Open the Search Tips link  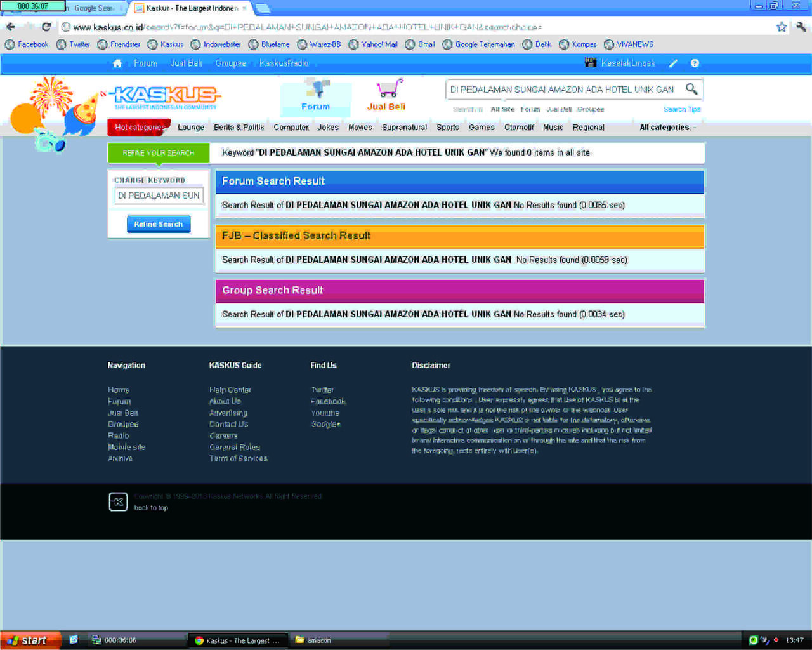[682, 109]
